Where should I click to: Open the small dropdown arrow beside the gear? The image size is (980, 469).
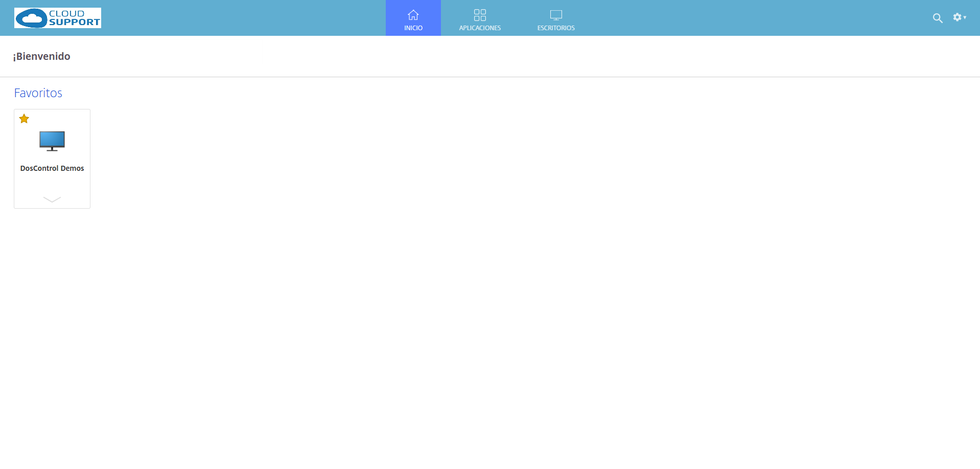[965, 17]
